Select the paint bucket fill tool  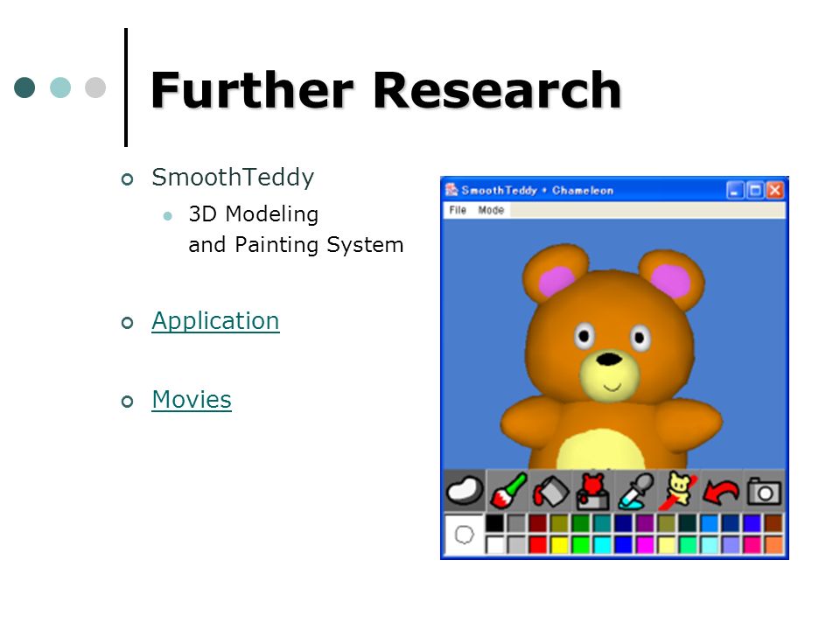point(550,491)
